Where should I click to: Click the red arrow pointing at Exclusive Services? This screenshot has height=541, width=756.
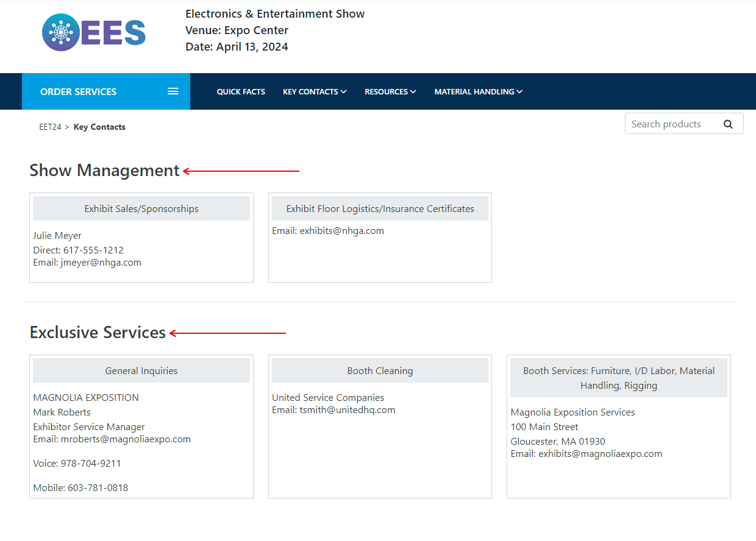(x=229, y=333)
